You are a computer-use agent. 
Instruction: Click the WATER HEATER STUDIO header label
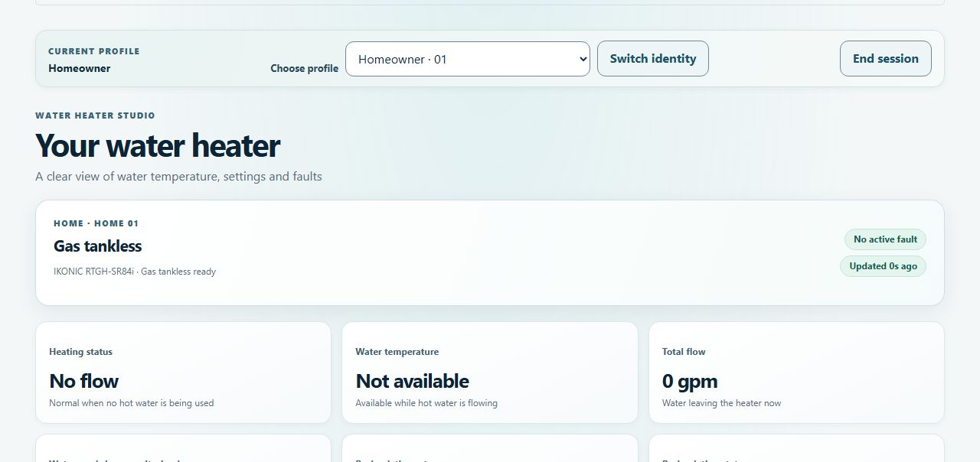(x=95, y=115)
